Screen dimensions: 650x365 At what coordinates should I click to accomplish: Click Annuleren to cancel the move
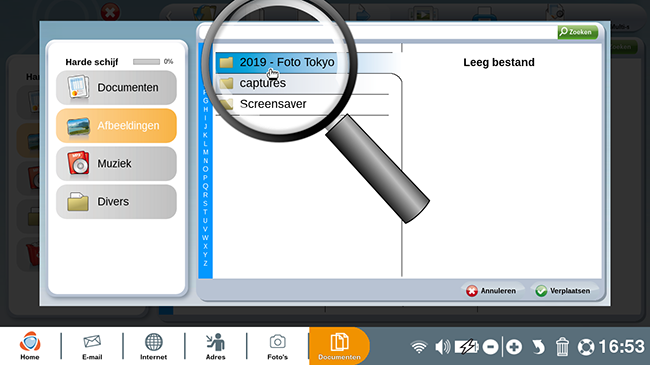[x=491, y=291]
